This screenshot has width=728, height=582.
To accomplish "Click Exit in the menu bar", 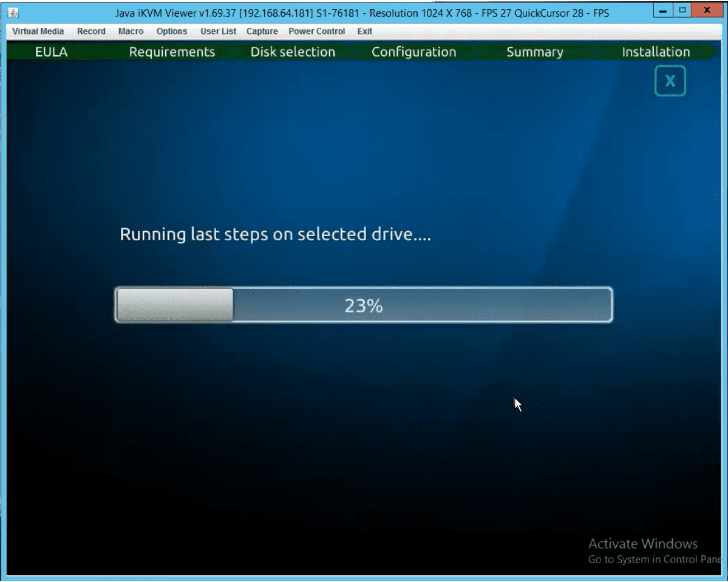I will 364,32.
